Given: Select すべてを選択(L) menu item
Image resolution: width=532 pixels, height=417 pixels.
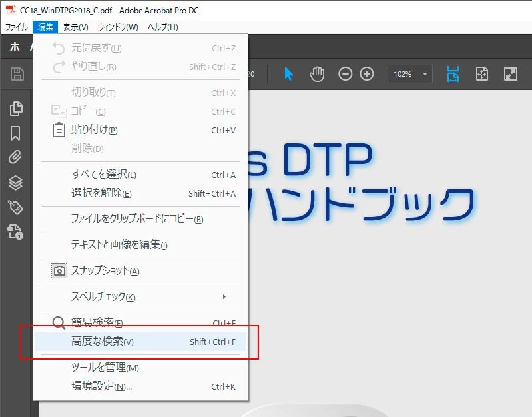Looking at the screenshot, I should pos(140,175).
